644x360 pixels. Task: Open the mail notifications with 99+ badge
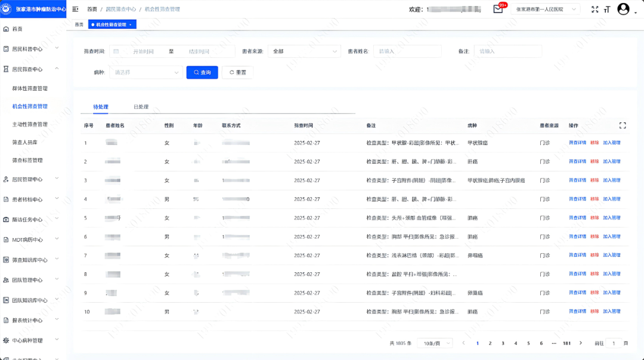click(x=498, y=9)
